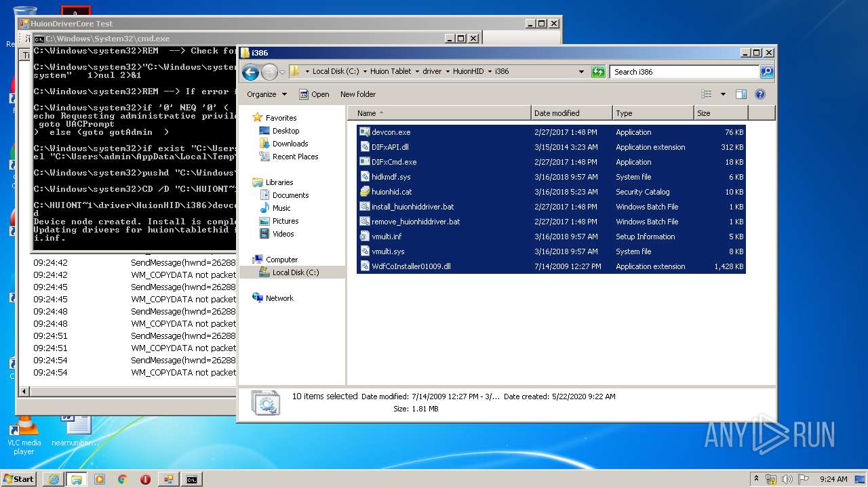868x488 pixels.
Task: Select the DIFxCmd.exe file name
Action: (394, 162)
